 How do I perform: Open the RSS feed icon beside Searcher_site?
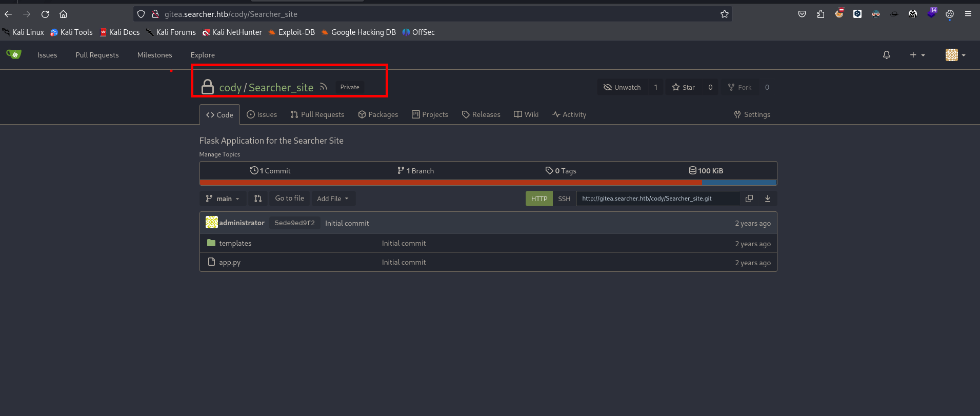coord(323,87)
